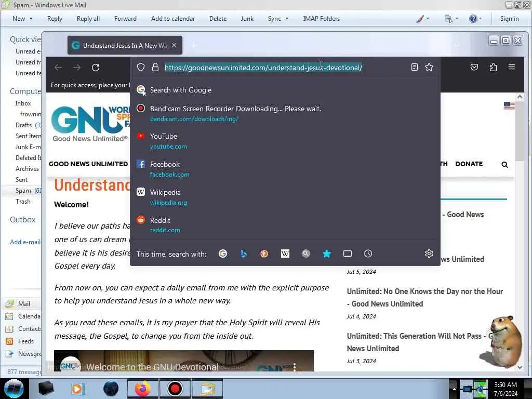This screenshot has height=399, width=532.
Task: Open the DONATE menu on the website
Action: 469,164
